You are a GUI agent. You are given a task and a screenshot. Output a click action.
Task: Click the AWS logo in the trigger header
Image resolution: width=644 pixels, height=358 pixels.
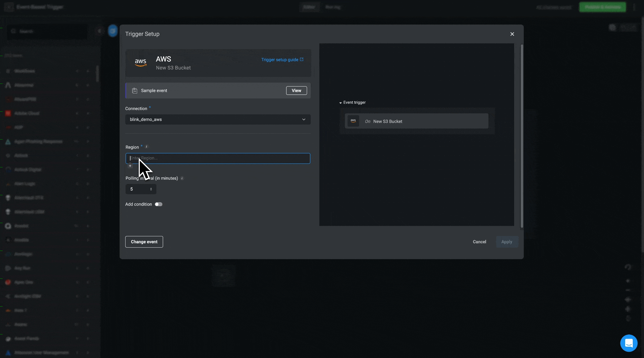[x=140, y=62]
